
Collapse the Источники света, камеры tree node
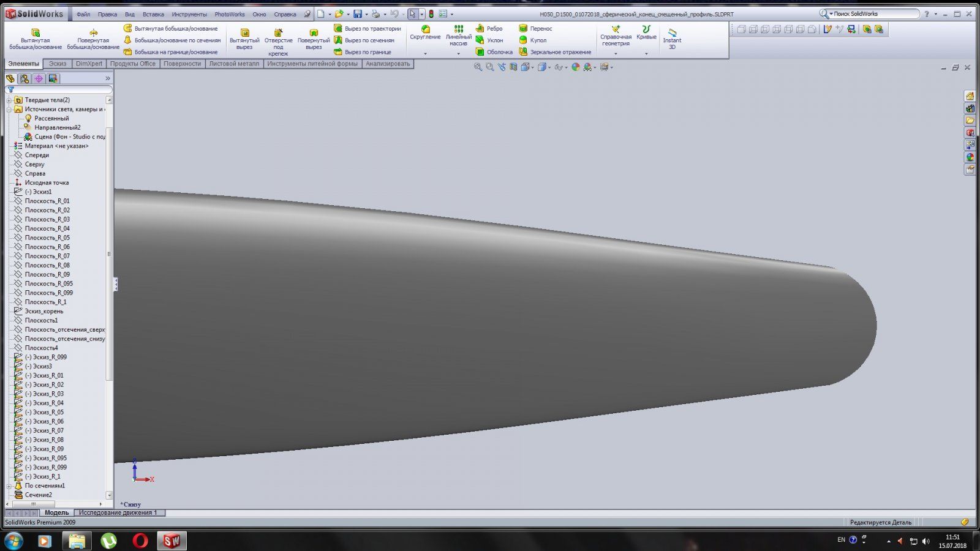tap(9, 110)
